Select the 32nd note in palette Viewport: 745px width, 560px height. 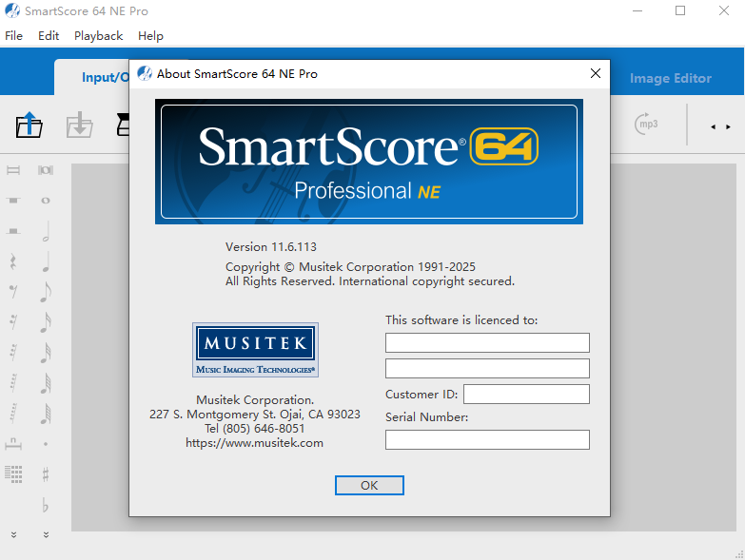[46, 353]
